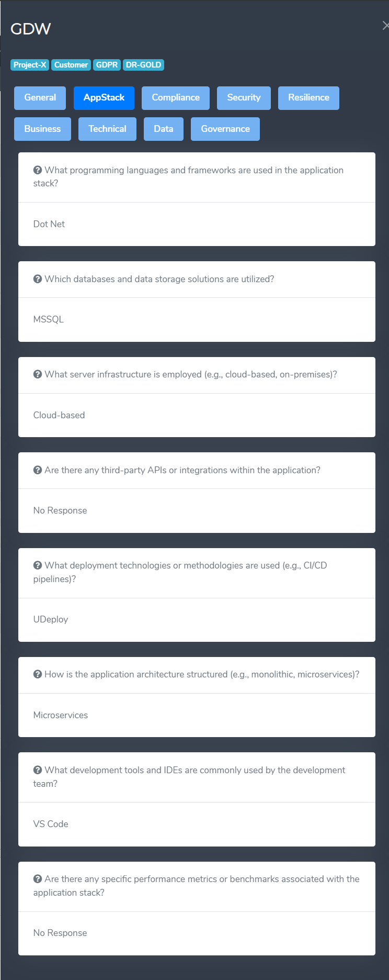
Task: Open the Compliance tab
Action: pos(176,98)
